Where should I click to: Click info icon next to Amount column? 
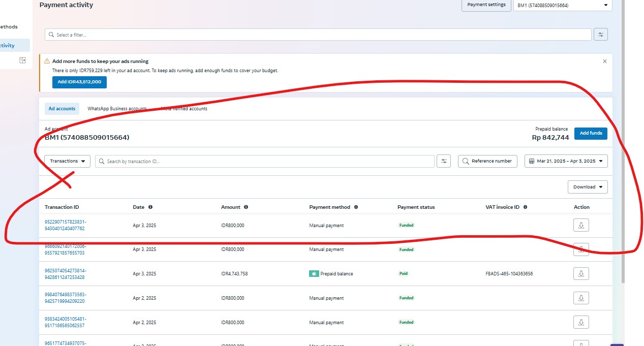click(246, 207)
